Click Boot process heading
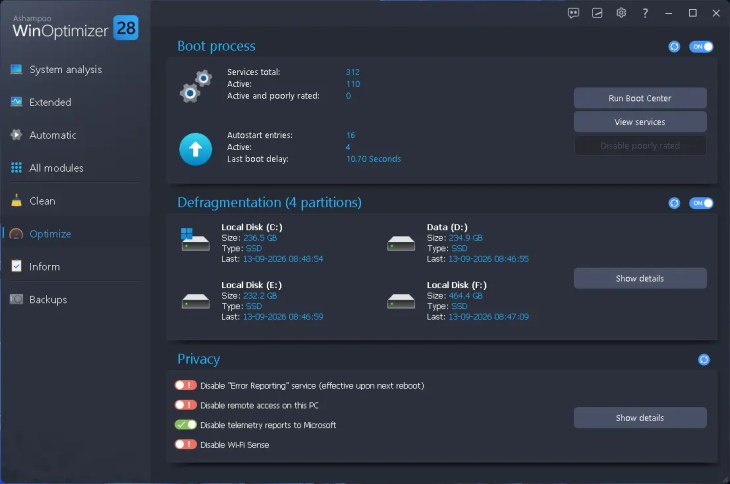This screenshot has height=484, width=730. (216, 46)
